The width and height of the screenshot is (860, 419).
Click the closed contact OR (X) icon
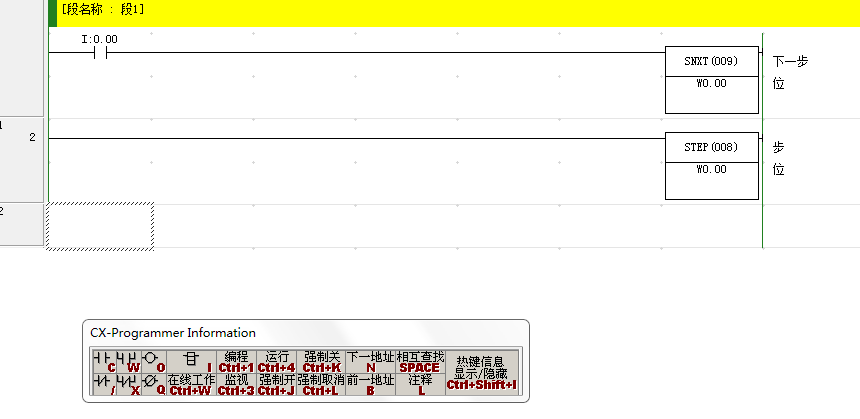tap(128, 385)
